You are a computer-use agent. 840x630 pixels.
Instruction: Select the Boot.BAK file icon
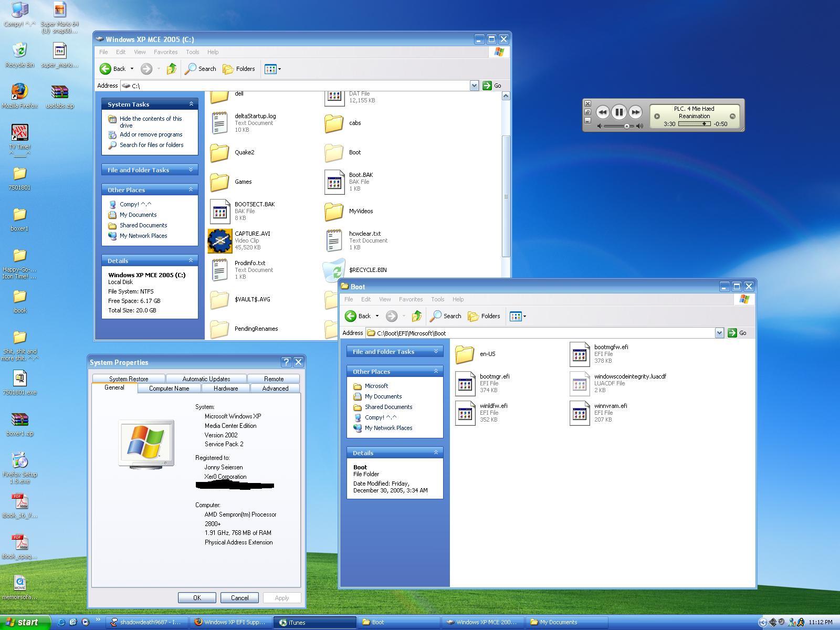point(334,182)
